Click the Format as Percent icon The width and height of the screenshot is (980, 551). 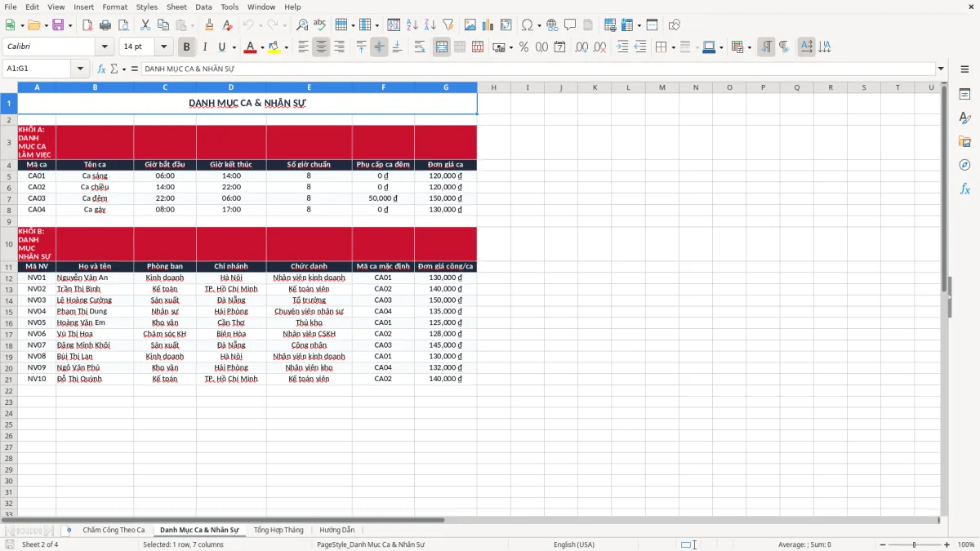coord(523,47)
